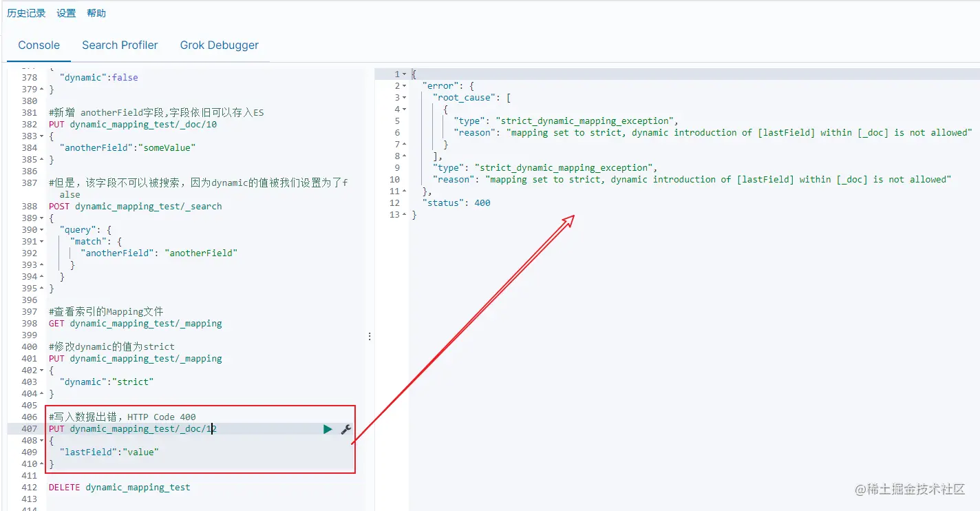Open 历史记录 menu
The width and height of the screenshot is (980, 511).
point(26,13)
